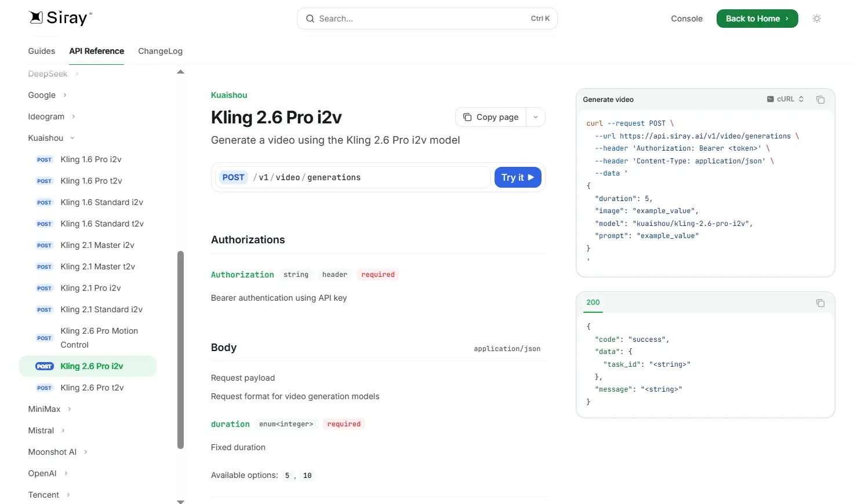Screen dimensions: 854x504
Task: Select the Kling 2.1 Master i2v endpoint
Action: 97,245
